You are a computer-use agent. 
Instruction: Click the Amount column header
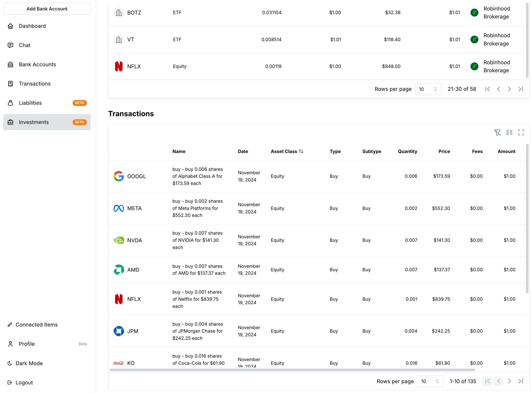pos(506,151)
